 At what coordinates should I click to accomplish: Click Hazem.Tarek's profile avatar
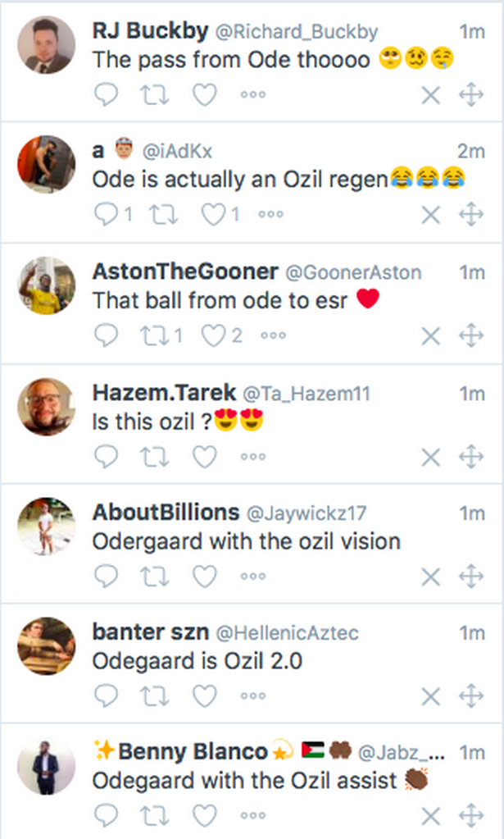point(46,407)
